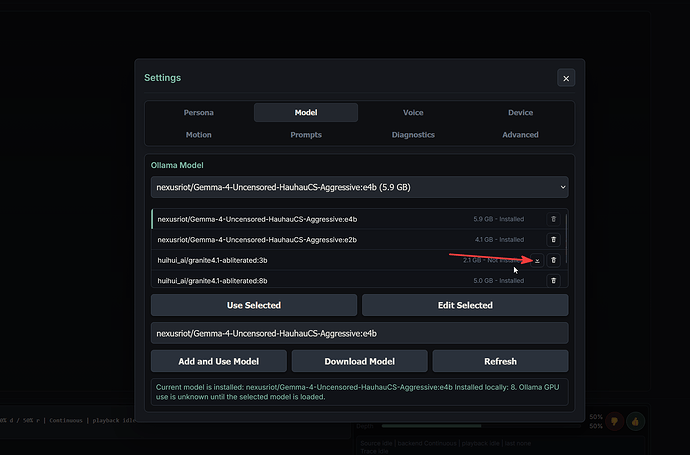The image size is (690, 455).
Task: Go to the Advanced tab
Action: (x=521, y=135)
